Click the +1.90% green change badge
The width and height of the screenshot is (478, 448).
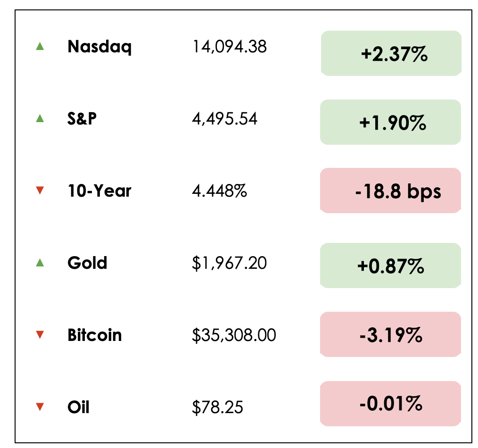pos(391,122)
